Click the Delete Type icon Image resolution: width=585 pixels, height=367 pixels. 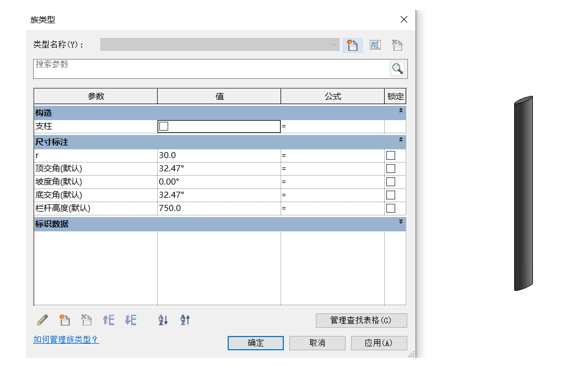397,45
